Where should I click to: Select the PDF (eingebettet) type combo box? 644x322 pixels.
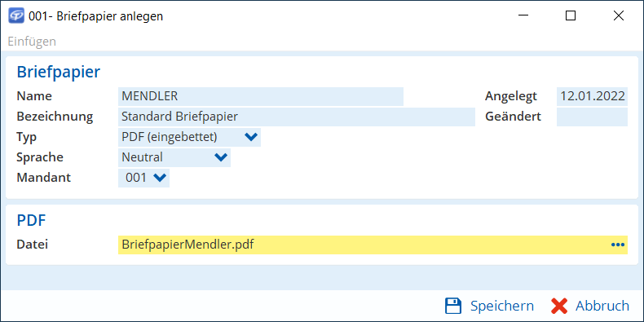pos(189,137)
